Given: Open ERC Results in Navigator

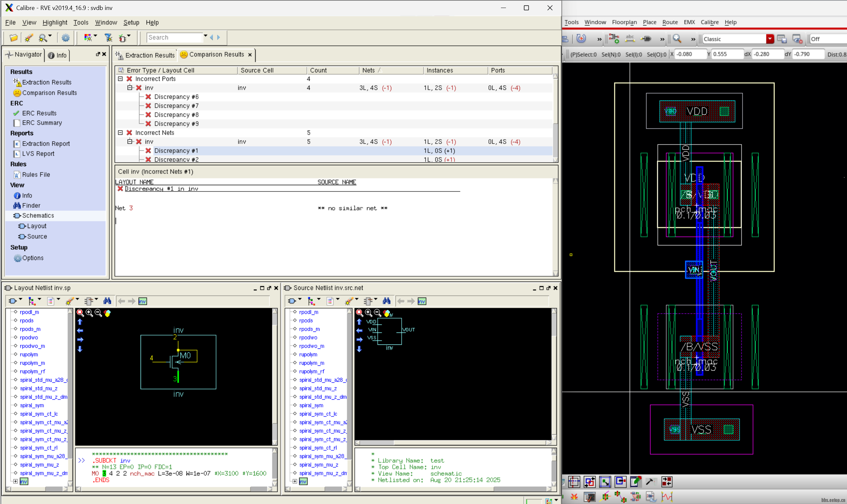Looking at the screenshot, I should click(x=39, y=113).
